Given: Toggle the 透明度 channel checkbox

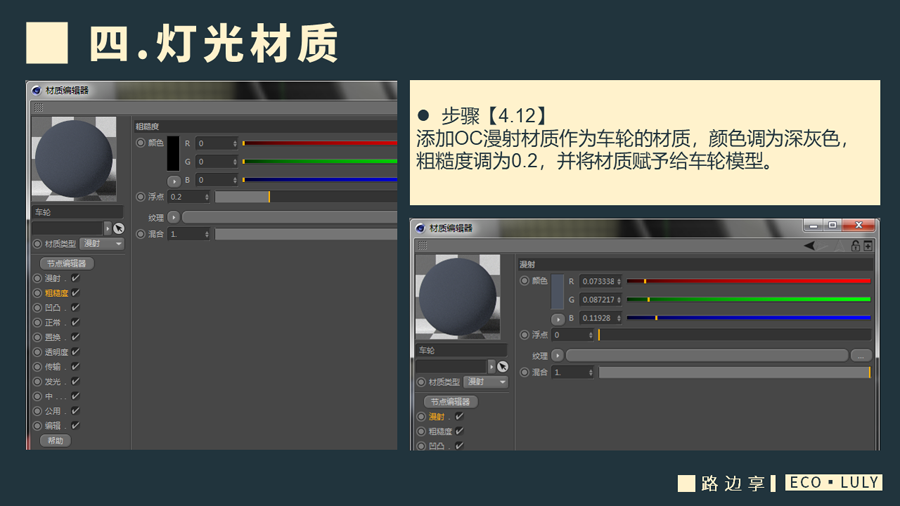Looking at the screenshot, I should [75, 352].
